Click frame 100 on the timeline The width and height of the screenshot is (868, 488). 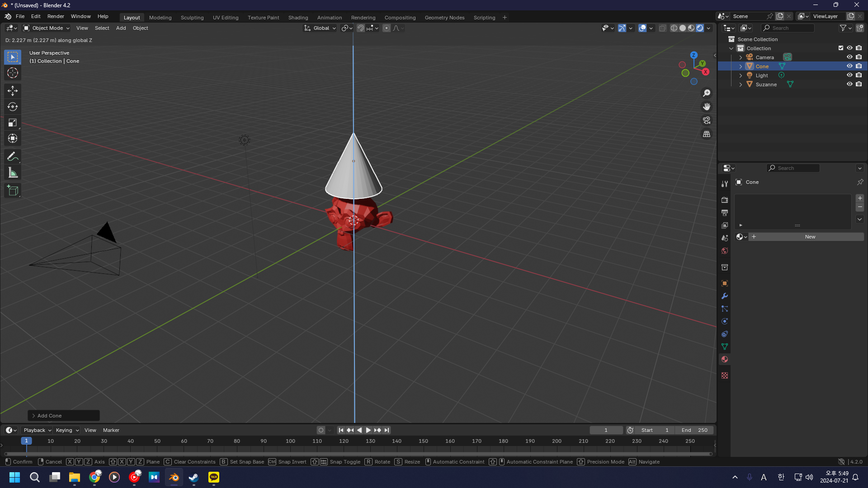pyautogui.click(x=290, y=441)
